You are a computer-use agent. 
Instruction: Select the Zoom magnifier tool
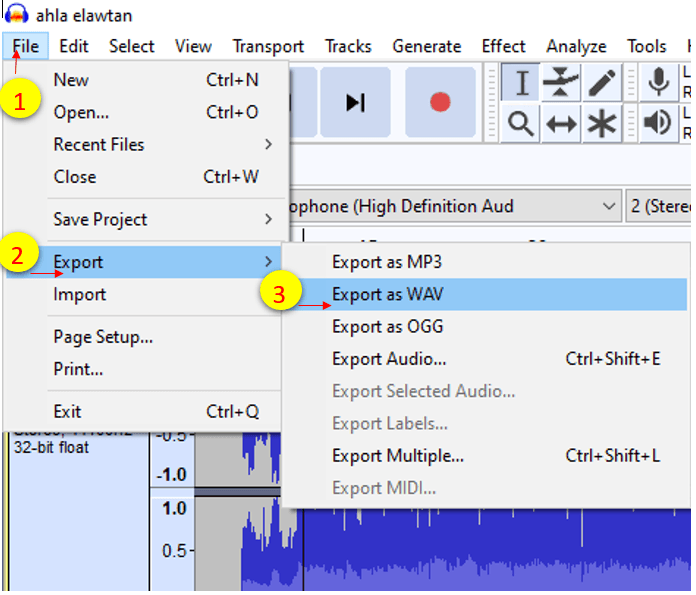[x=521, y=123]
